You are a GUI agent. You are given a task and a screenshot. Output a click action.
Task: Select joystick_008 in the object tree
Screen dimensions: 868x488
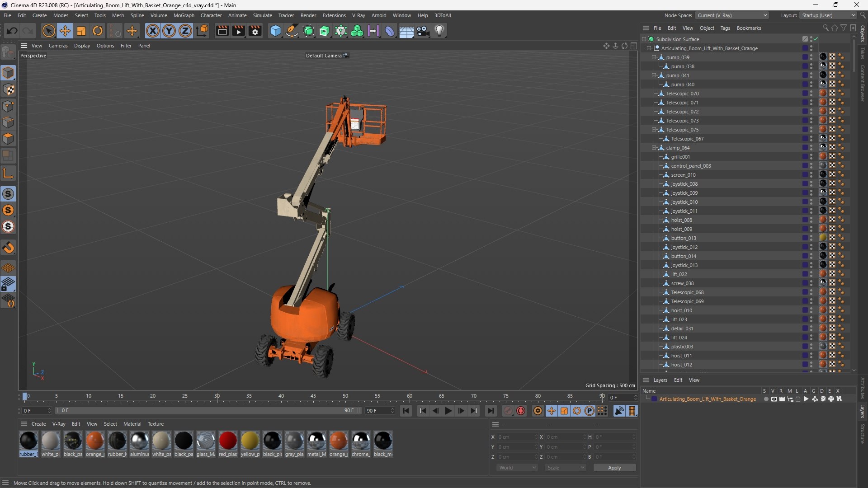point(684,184)
